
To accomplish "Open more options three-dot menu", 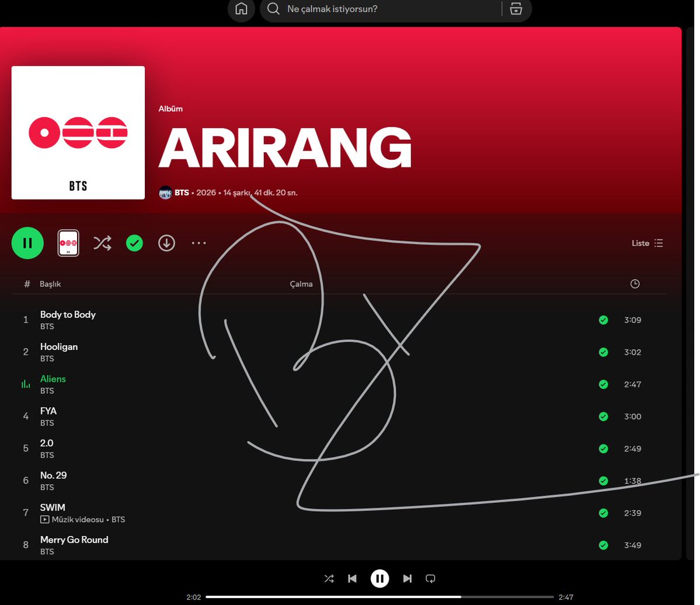I will coord(198,243).
